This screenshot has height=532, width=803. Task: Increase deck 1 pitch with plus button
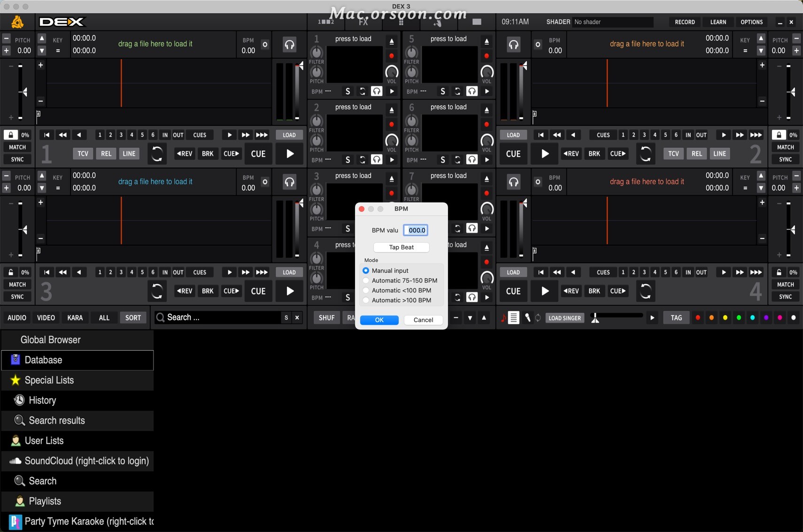6,51
